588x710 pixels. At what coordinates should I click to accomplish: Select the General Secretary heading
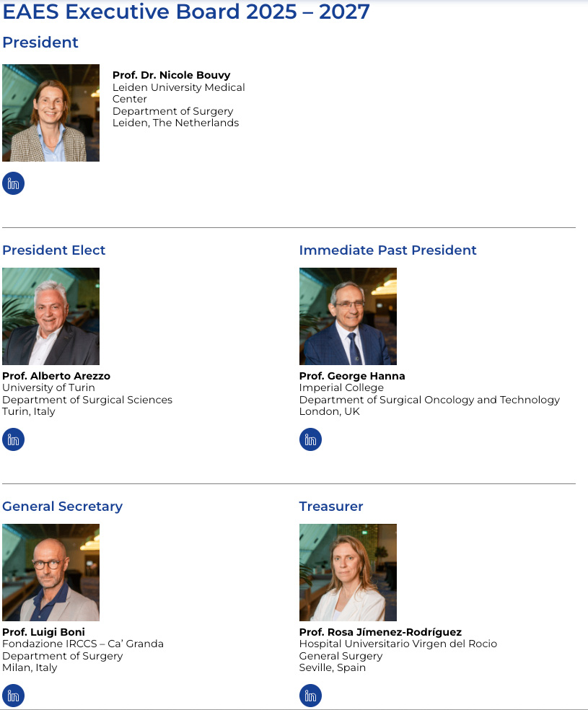[62, 507]
